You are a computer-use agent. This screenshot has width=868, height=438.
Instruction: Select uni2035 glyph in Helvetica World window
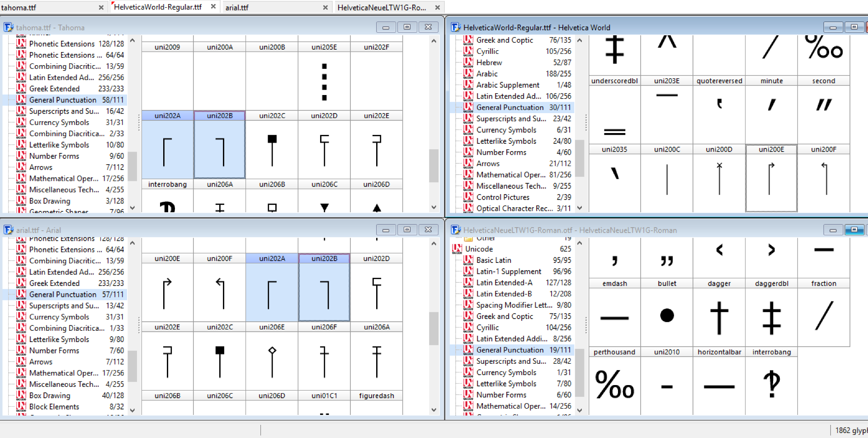[614, 178]
